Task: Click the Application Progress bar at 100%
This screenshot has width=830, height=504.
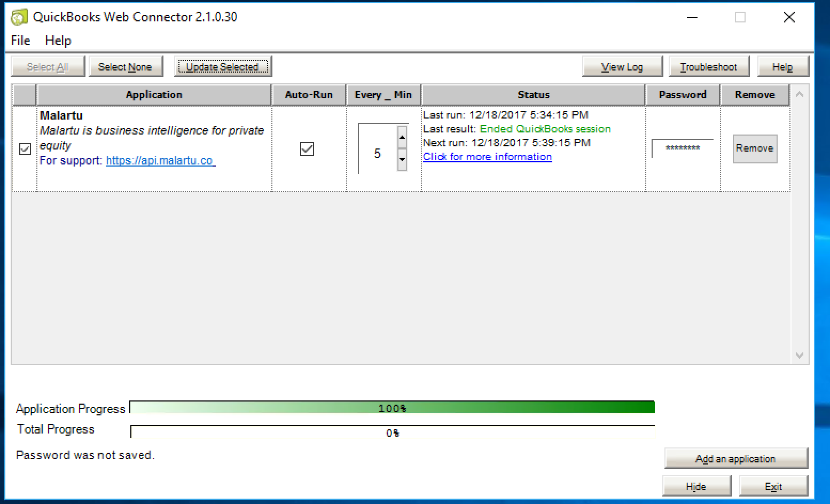Action: (393, 407)
